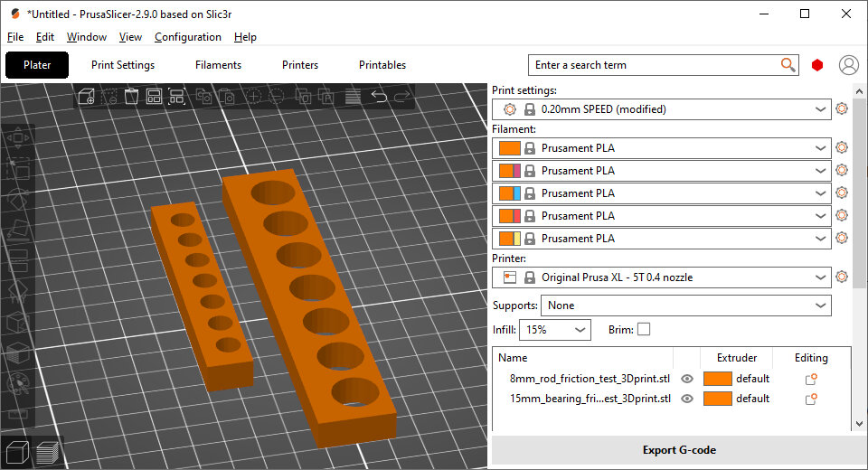Open the 0.20mm SPEED print settings dropdown
Image resolution: width=868 pixels, height=470 pixels.
[x=662, y=109]
